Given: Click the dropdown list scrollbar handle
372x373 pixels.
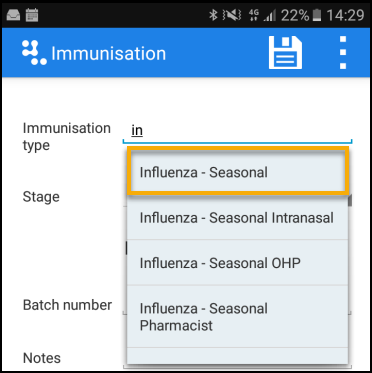Looking at the screenshot, I should [350, 201].
